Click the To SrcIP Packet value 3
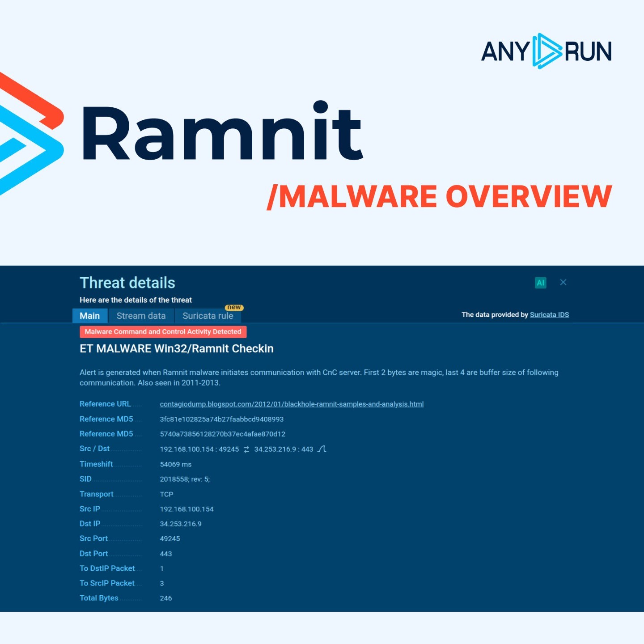Viewport: 644px width, 644px height. click(x=162, y=584)
